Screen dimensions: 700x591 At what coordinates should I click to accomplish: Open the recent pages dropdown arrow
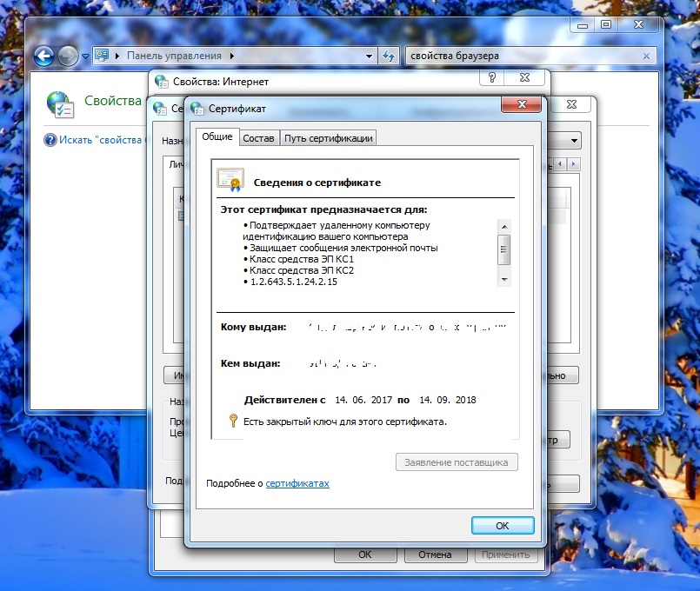click(x=85, y=56)
